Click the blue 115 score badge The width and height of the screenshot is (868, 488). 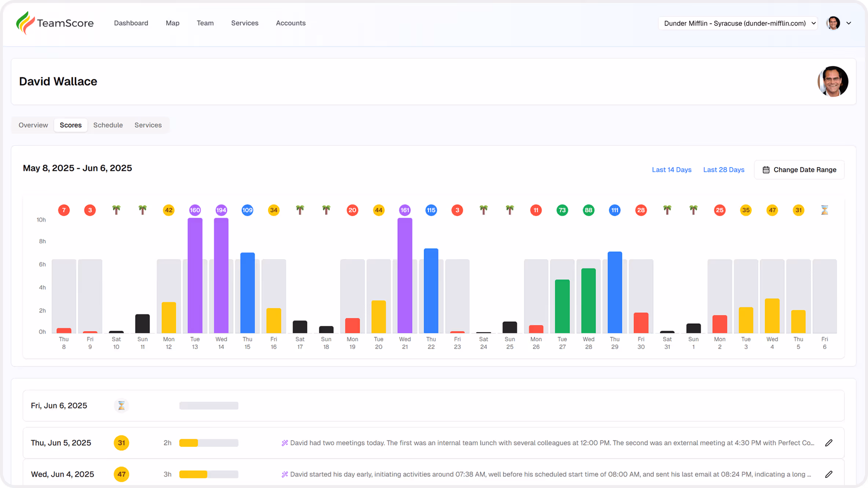(431, 210)
